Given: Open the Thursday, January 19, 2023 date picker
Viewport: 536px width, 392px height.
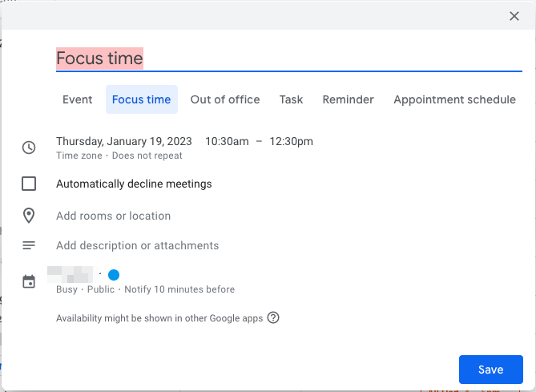Looking at the screenshot, I should 124,141.
